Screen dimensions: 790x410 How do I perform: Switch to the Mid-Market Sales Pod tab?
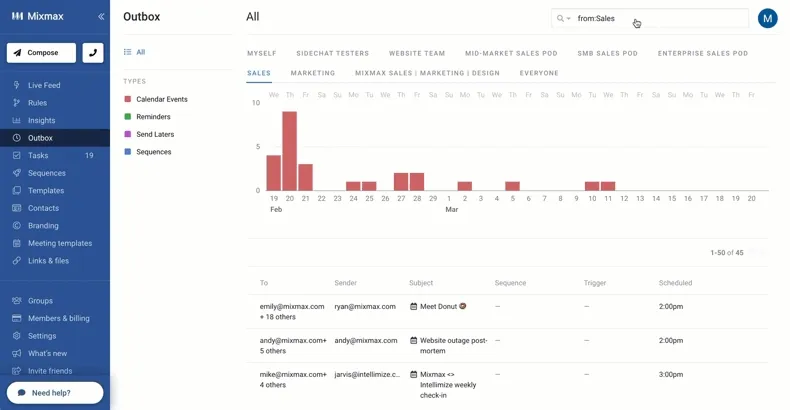[511, 53]
